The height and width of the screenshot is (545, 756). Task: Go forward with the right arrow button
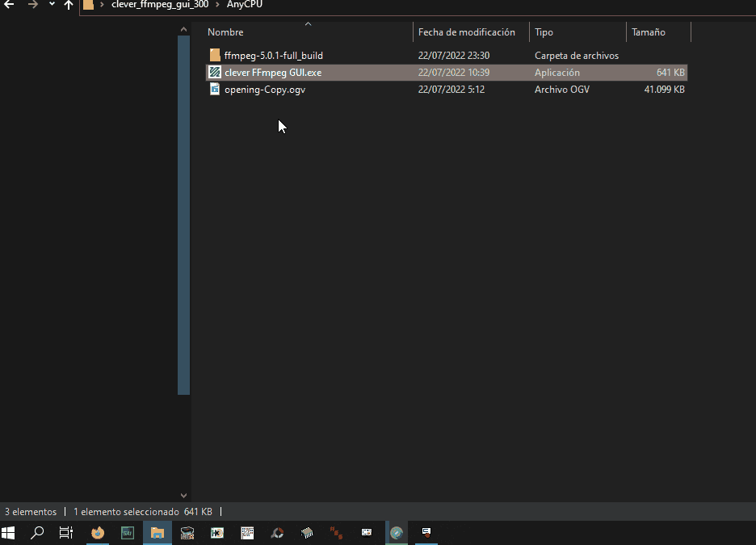32,5
